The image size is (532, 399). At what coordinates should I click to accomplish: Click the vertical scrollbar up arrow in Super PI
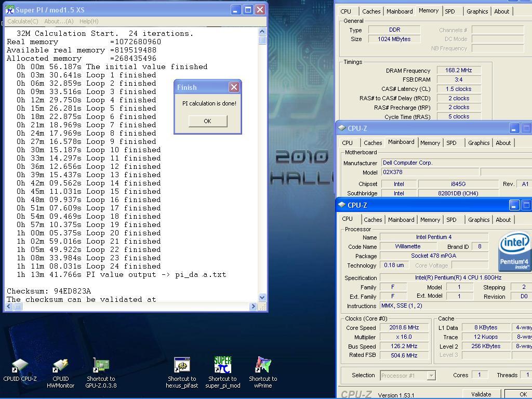pos(262,31)
